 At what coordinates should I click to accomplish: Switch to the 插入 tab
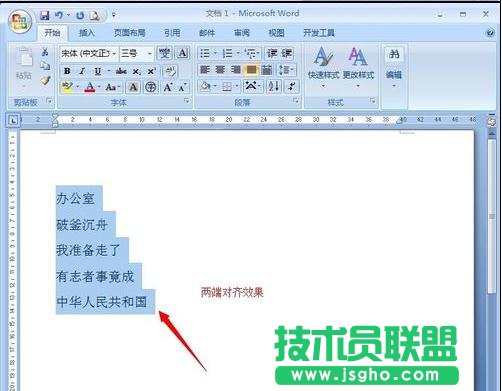pos(87,33)
